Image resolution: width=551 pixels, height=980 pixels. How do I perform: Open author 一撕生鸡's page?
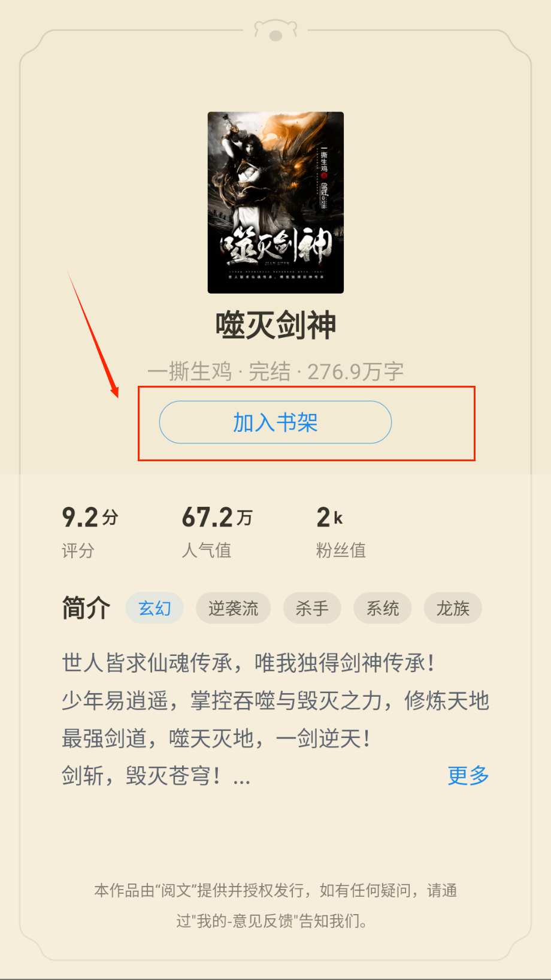189,371
